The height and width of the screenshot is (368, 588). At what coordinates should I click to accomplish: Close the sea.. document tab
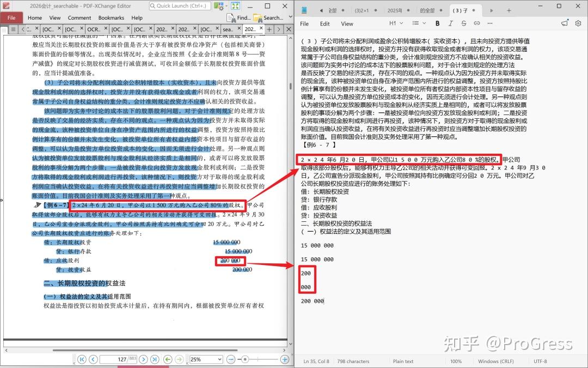(239, 28)
